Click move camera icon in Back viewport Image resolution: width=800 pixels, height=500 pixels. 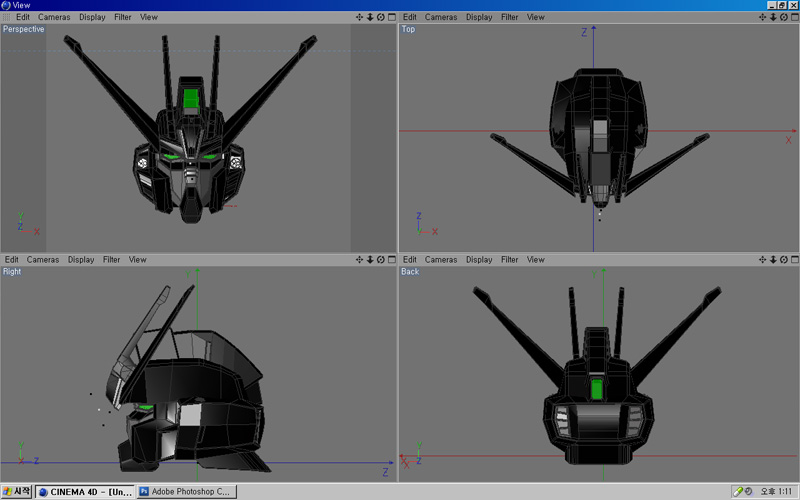[x=762, y=260]
